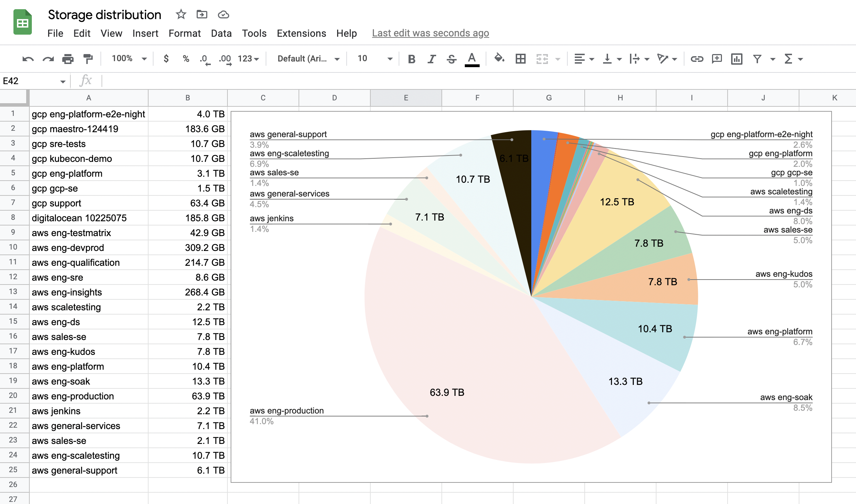Select column E header
This screenshot has width=856, height=504.
click(406, 98)
